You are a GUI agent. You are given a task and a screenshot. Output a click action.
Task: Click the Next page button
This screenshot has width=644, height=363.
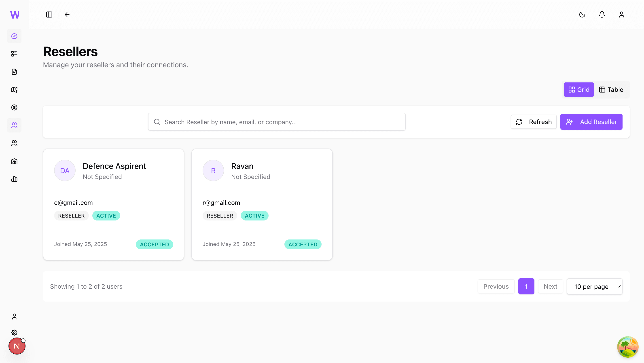(x=551, y=286)
